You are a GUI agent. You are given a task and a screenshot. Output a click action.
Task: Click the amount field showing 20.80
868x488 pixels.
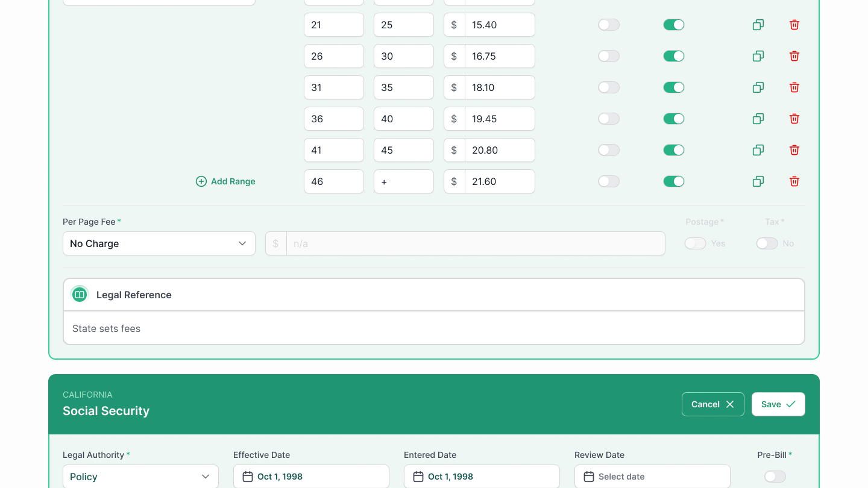pyautogui.click(x=500, y=150)
